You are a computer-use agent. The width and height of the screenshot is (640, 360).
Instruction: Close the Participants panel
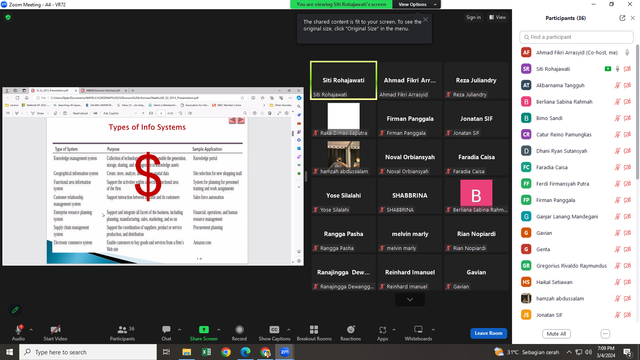point(633,18)
